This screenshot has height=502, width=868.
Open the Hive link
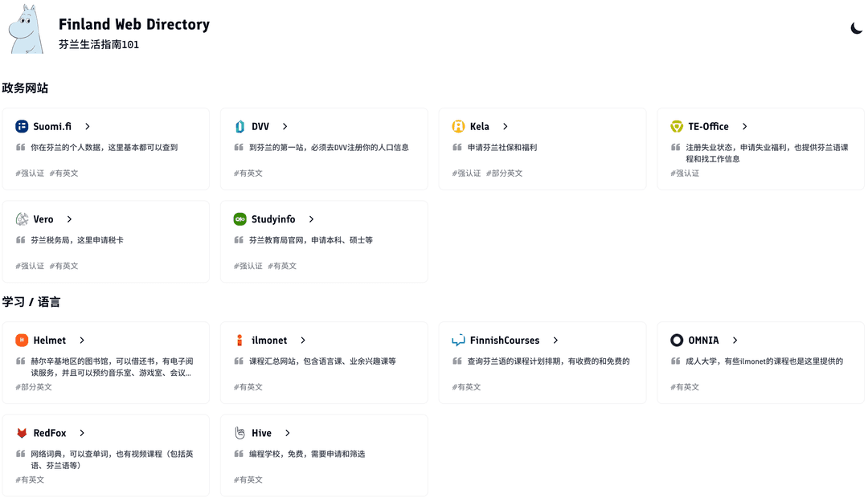click(x=261, y=433)
